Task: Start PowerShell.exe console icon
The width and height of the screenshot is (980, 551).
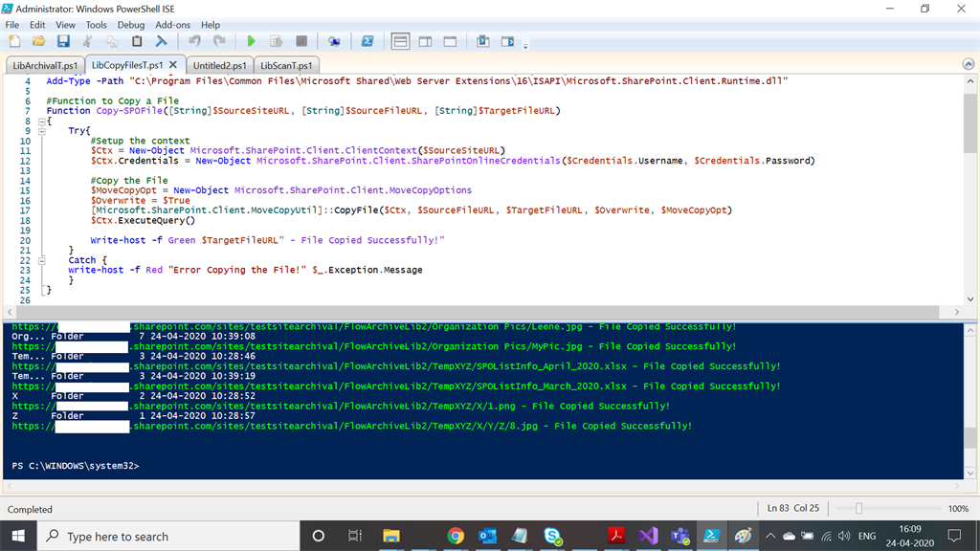Action: pos(367,41)
